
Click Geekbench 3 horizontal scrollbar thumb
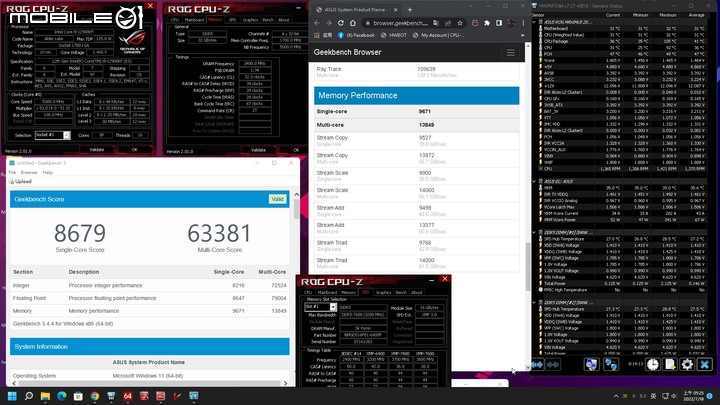click(149, 383)
